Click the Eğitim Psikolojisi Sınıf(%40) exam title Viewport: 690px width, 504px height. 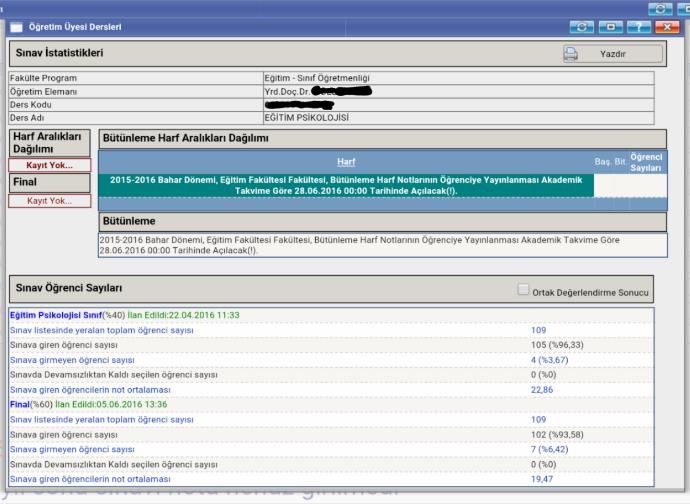click(67, 315)
